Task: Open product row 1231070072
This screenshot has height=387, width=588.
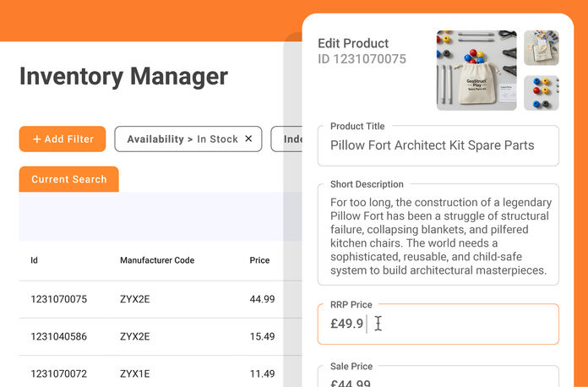Action: click(x=59, y=373)
